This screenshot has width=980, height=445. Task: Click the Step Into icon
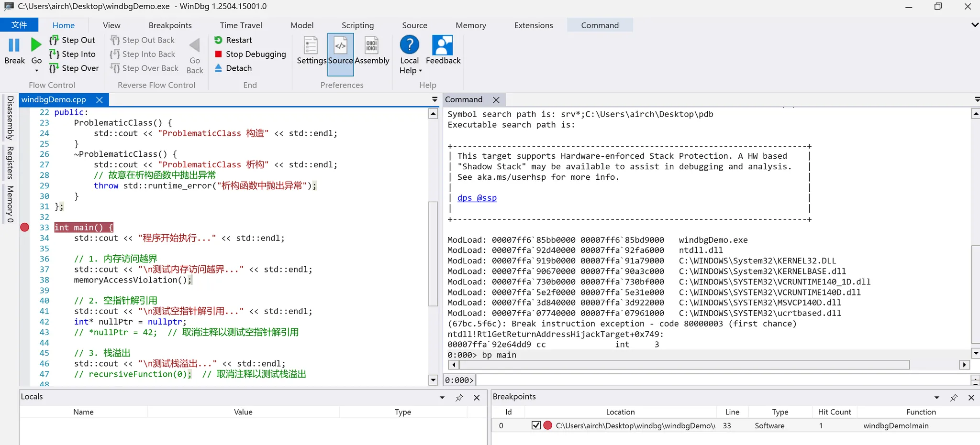point(54,54)
